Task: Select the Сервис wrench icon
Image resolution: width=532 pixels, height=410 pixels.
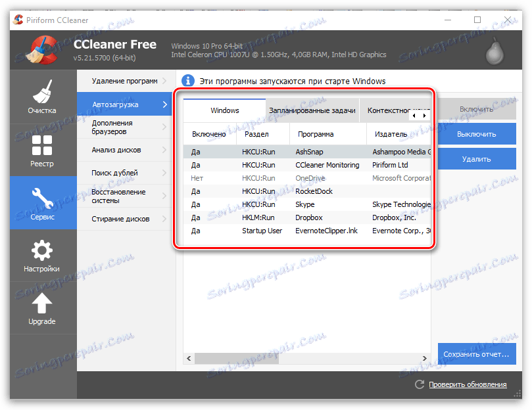Action: [42, 198]
